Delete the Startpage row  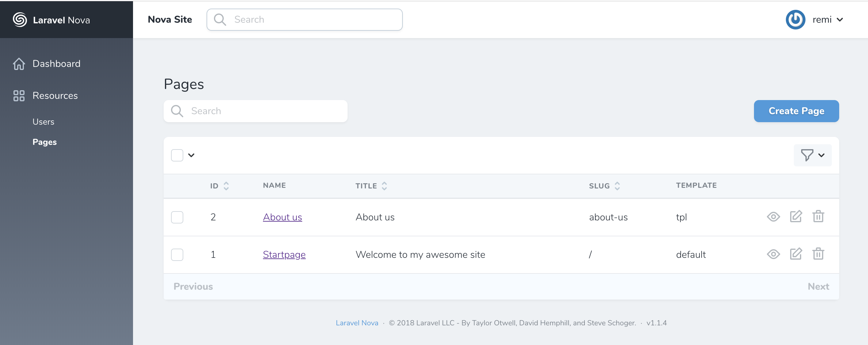818,254
